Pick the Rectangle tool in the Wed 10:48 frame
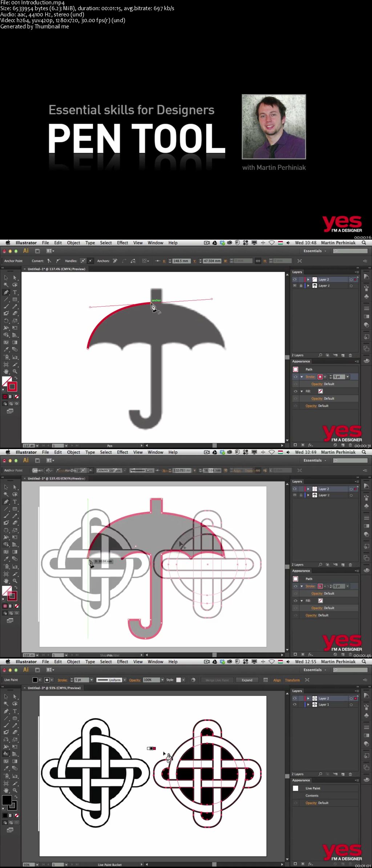 [15, 300]
